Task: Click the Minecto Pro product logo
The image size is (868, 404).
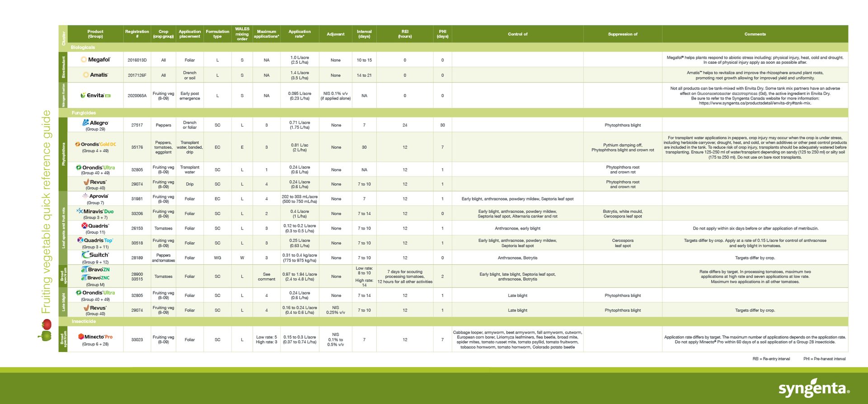Action: click(95, 337)
